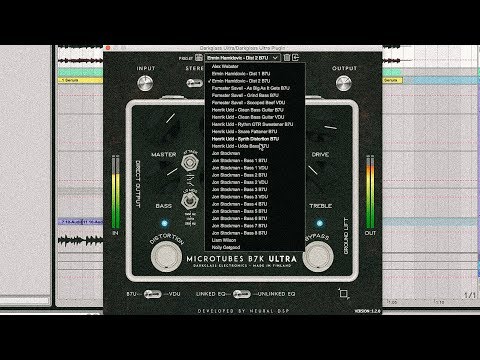This screenshot has height=360, width=480.
Task: Choose the Nolly Getgood preset
Action: 255,247
